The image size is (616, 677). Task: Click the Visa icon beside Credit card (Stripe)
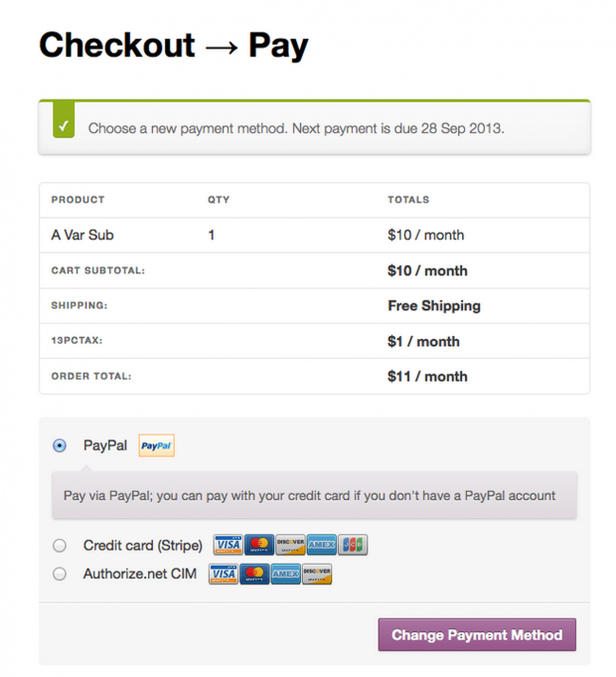(228, 545)
